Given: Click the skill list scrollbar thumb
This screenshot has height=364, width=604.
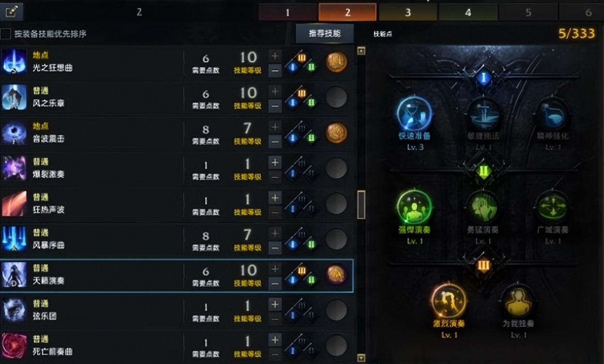Looking at the screenshot, I should [361, 205].
